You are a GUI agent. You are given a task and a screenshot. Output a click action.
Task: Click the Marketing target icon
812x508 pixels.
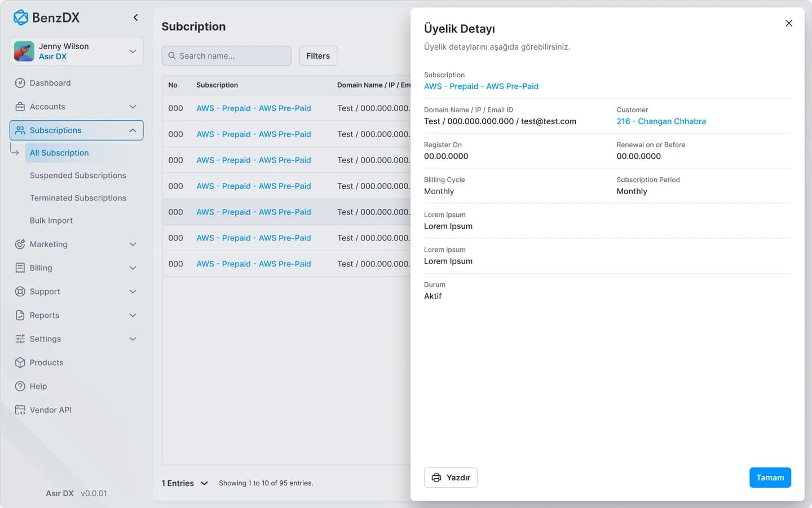(20, 244)
